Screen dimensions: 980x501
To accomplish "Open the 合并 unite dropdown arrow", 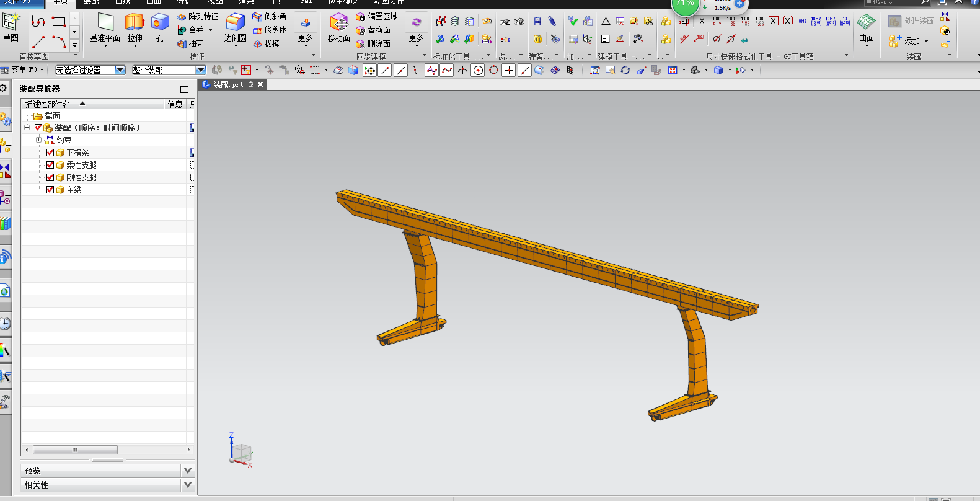I will coord(211,30).
